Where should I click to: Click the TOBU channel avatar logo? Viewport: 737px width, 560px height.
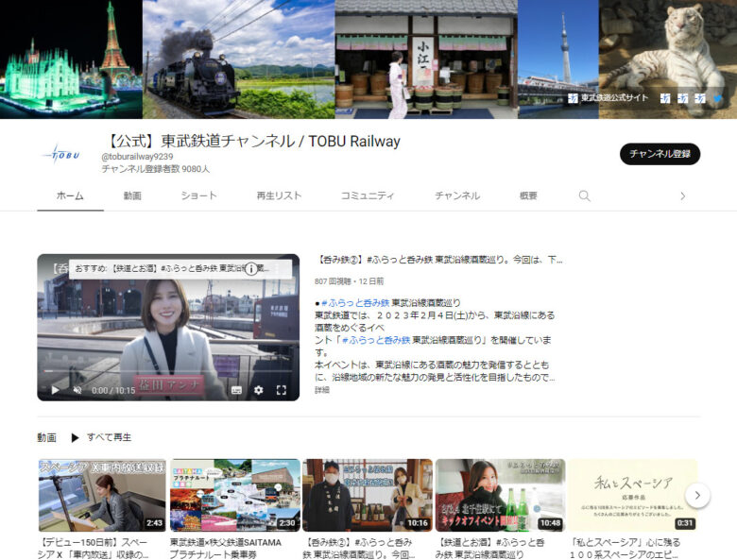coord(61,155)
